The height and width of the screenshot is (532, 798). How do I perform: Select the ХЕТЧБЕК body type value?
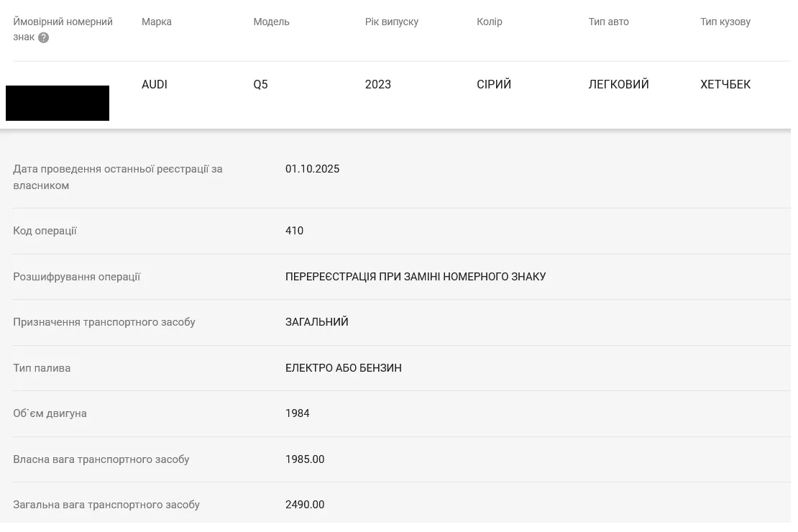point(725,84)
